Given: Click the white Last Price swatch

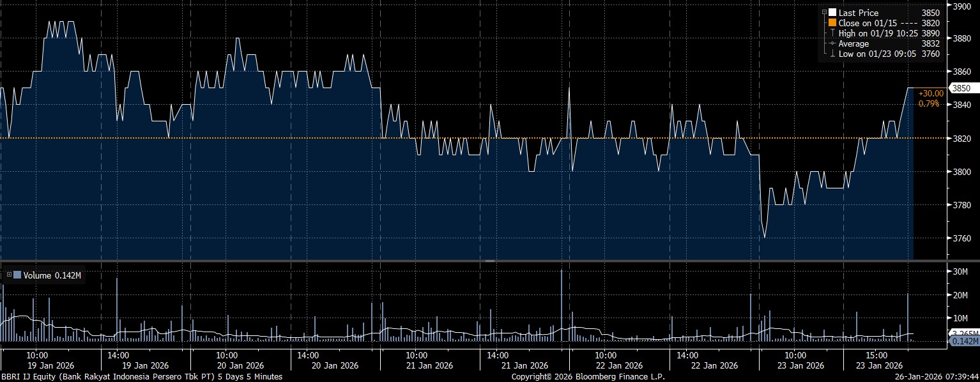Looking at the screenshot, I should point(832,13).
